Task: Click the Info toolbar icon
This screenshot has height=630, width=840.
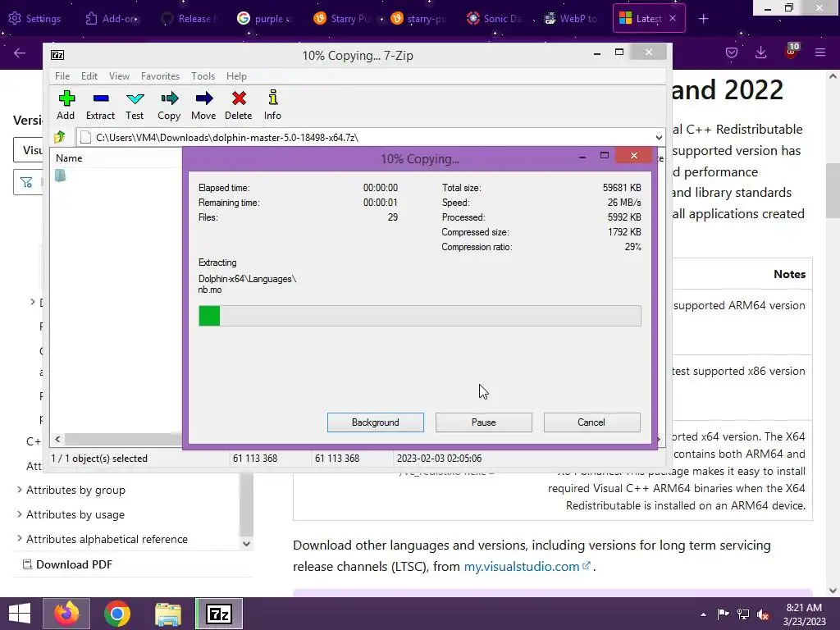Action: tap(272, 104)
